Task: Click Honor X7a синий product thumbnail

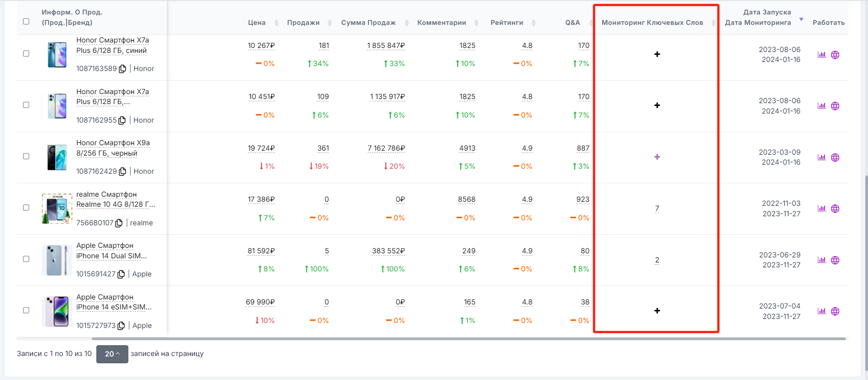Action: pyautogui.click(x=57, y=55)
